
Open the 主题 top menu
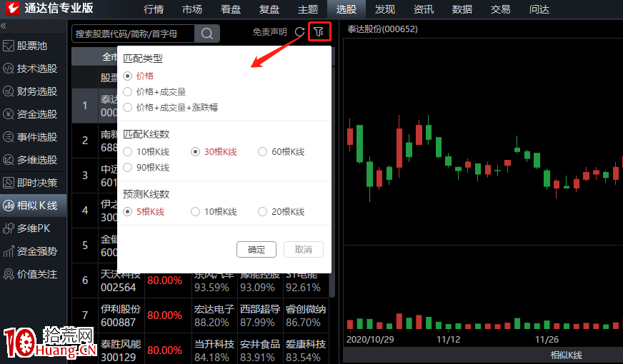click(x=308, y=9)
